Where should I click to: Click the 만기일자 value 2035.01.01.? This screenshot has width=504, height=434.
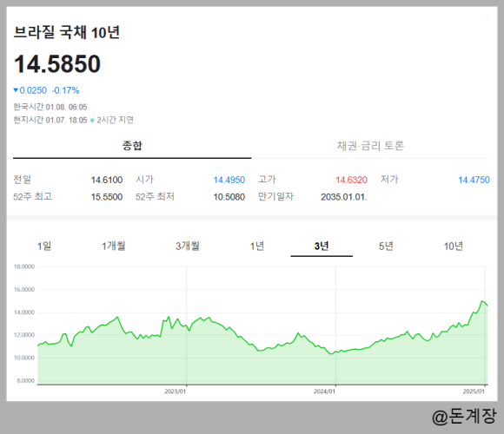click(344, 197)
